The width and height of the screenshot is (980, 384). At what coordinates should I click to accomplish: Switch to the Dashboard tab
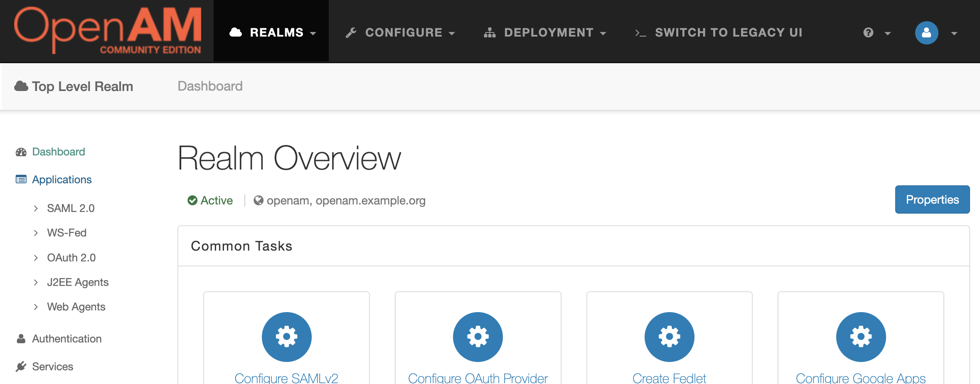[x=210, y=86]
